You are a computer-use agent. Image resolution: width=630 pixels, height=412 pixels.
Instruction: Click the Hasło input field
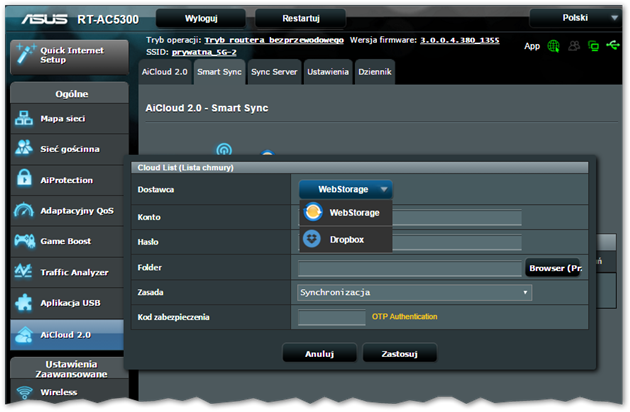tap(457, 242)
